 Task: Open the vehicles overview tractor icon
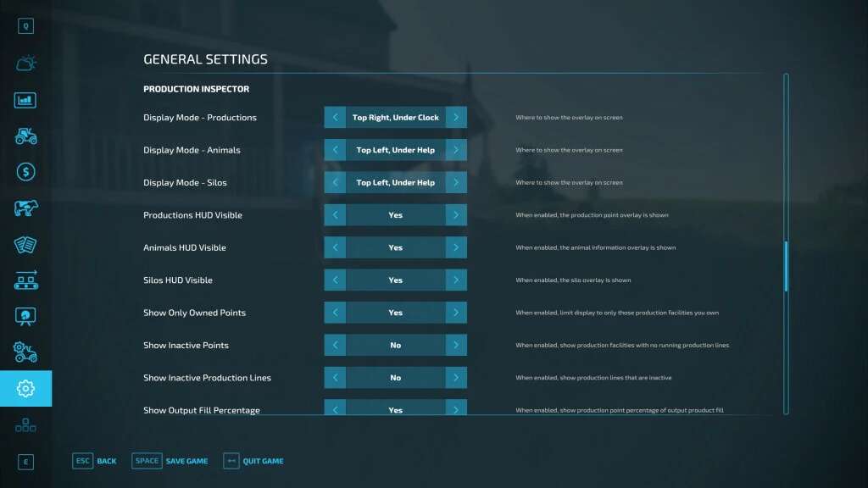click(x=25, y=136)
